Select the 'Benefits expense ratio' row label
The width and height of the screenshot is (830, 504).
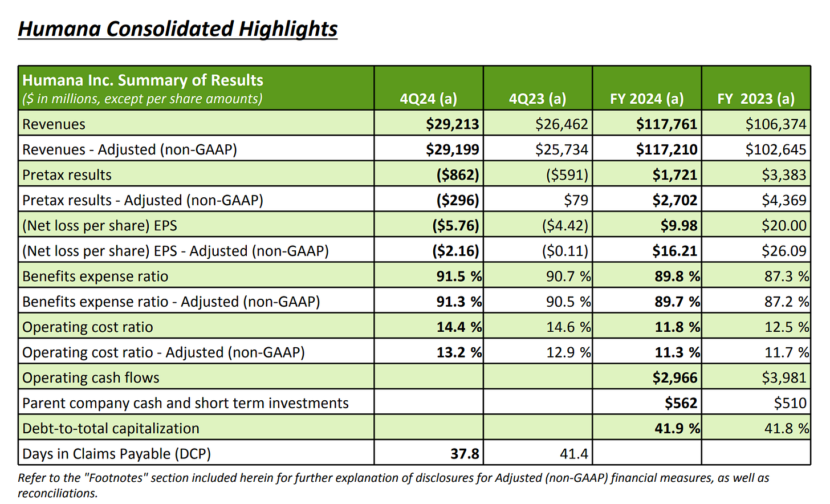(x=95, y=277)
